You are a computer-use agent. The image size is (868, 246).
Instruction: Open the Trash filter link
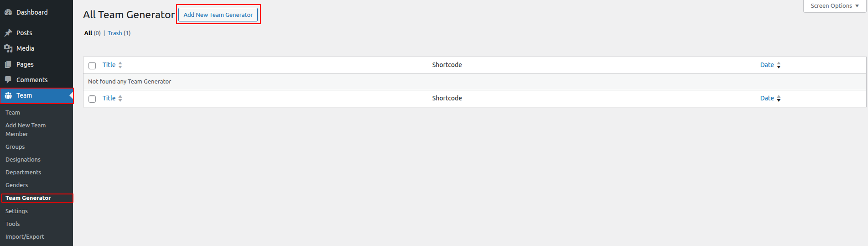point(115,33)
